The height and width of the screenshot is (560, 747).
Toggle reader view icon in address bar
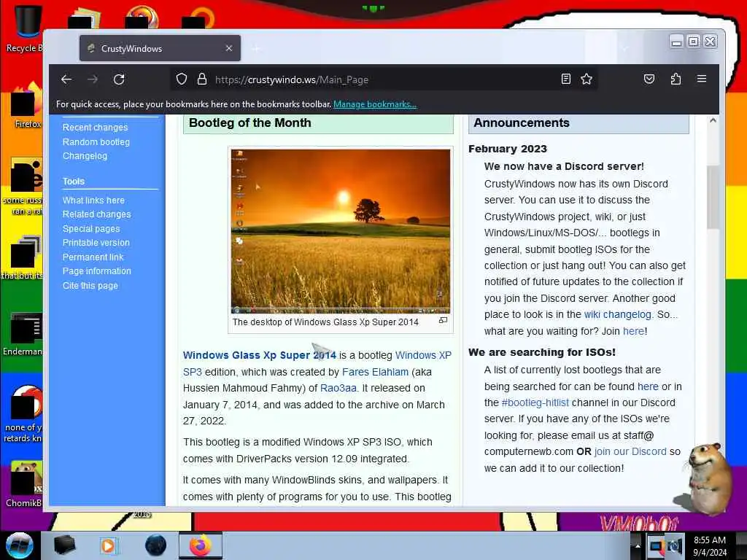(565, 79)
